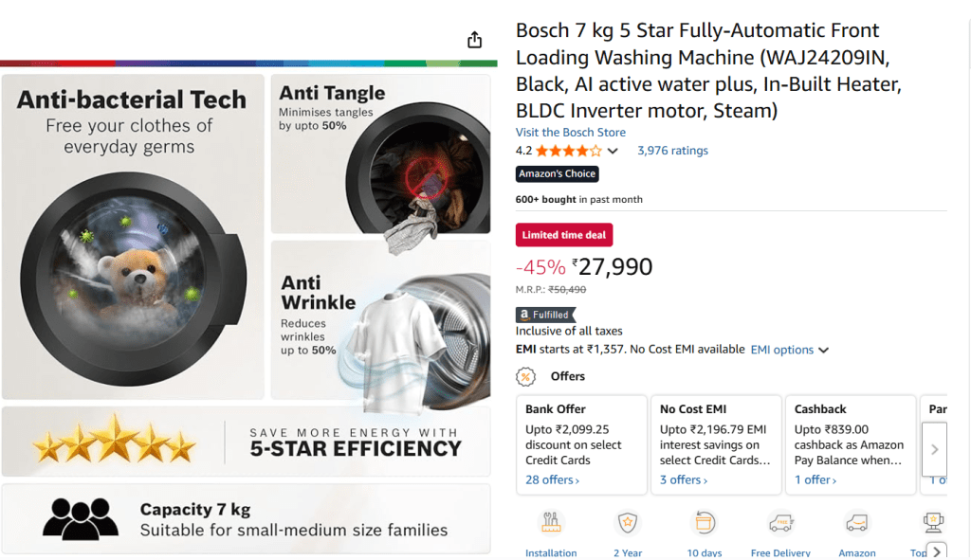Click the Anti-bacterial Tech product image

[133, 237]
